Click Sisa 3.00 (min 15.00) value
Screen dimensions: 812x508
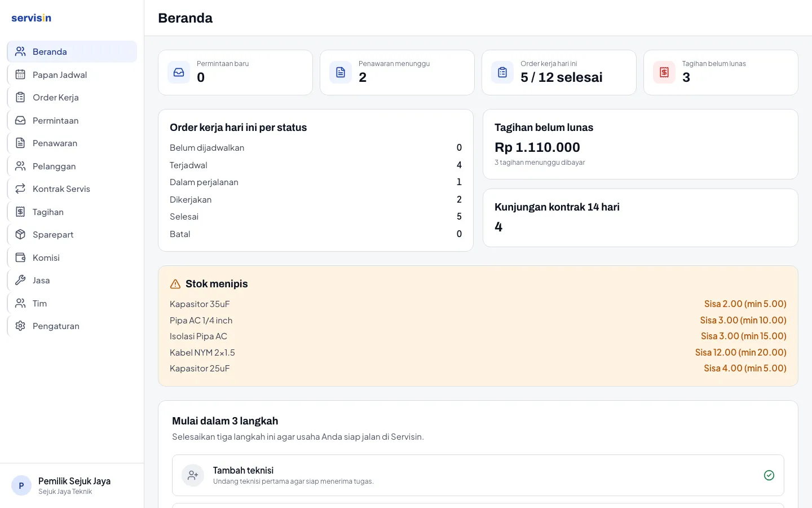(744, 336)
